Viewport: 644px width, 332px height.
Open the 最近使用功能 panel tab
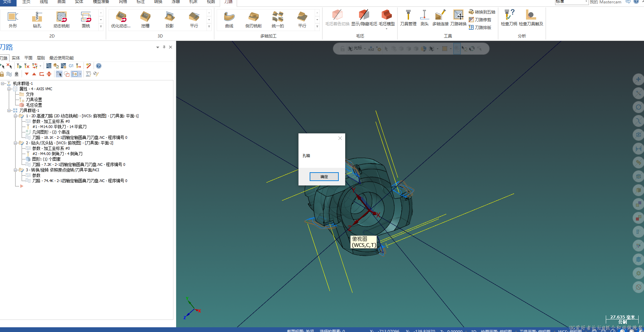(x=62, y=58)
